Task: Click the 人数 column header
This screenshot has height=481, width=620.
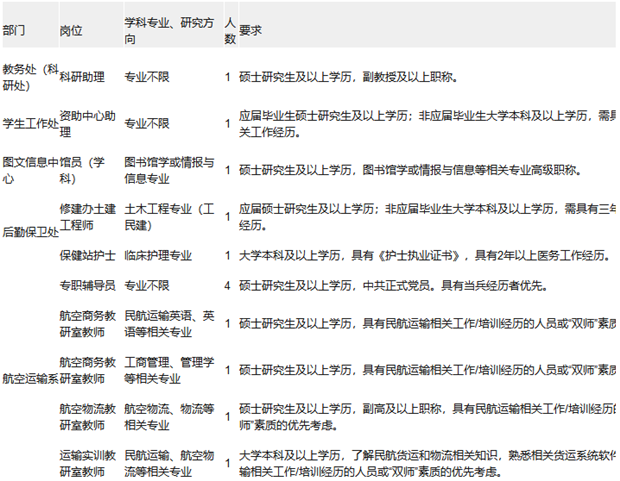Action: (x=229, y=31)
